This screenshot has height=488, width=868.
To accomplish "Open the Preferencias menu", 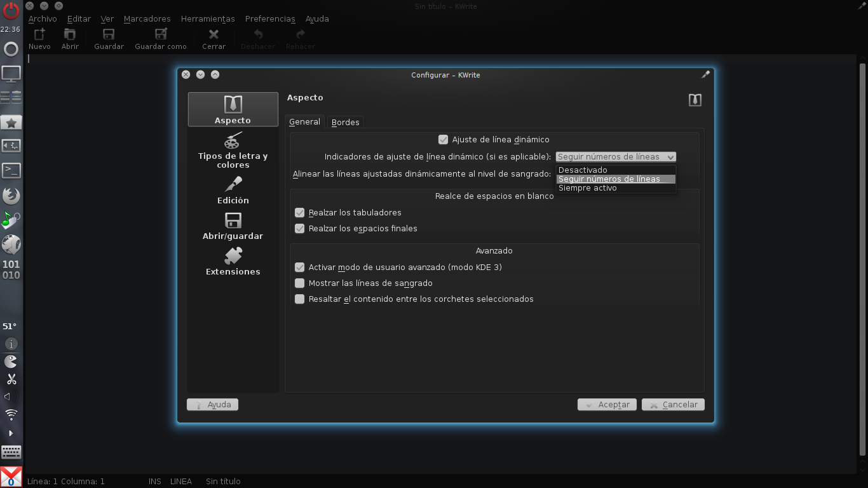I will 270,18.
